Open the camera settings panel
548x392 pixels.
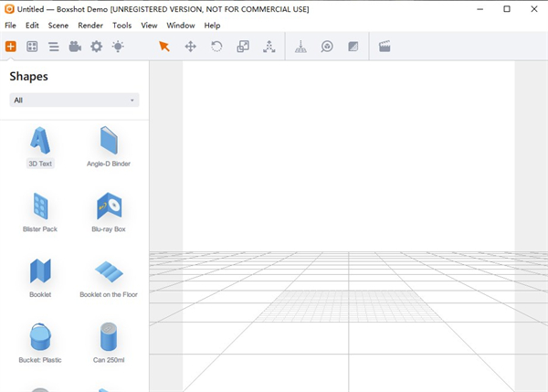click(x=75, y=47)
